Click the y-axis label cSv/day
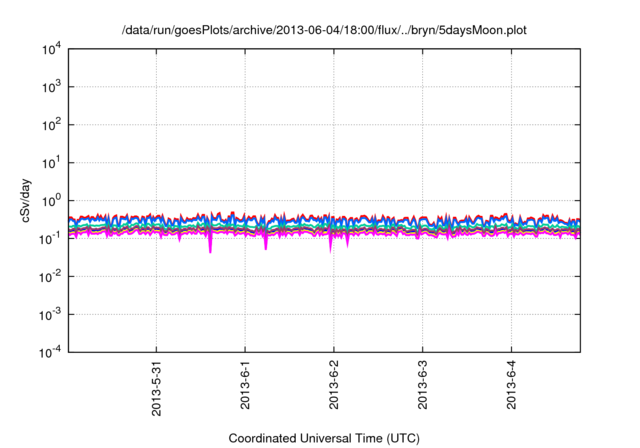The image size is (640, 448). coord(26,200)
